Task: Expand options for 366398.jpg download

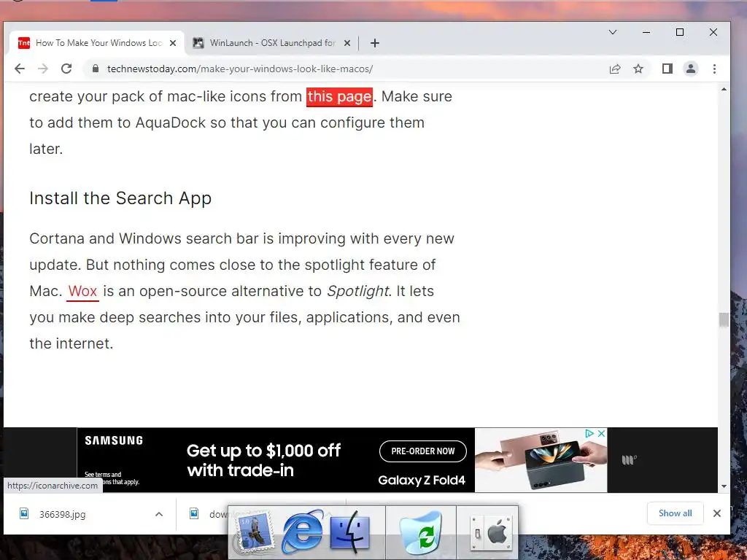Action: point(159,514)
